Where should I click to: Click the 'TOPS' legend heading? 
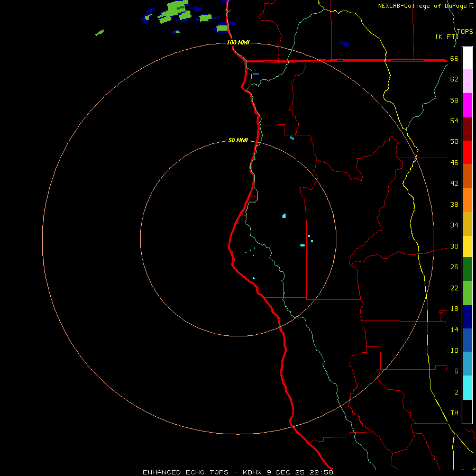coord(465,31)
